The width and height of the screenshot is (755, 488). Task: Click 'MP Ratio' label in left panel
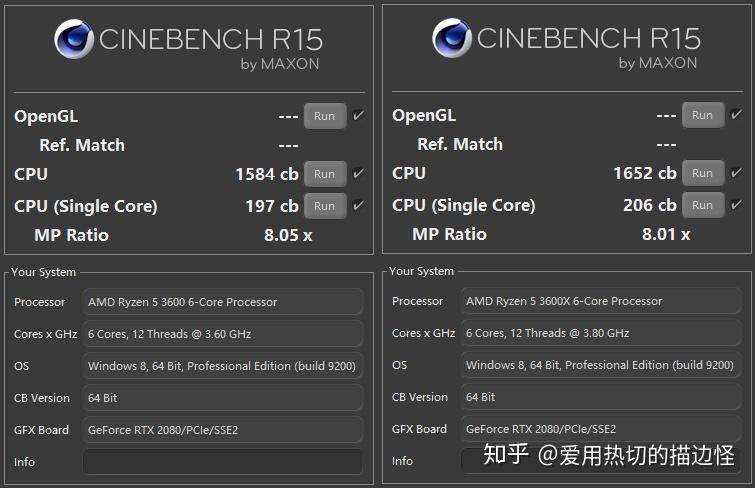tap(71, 235)
